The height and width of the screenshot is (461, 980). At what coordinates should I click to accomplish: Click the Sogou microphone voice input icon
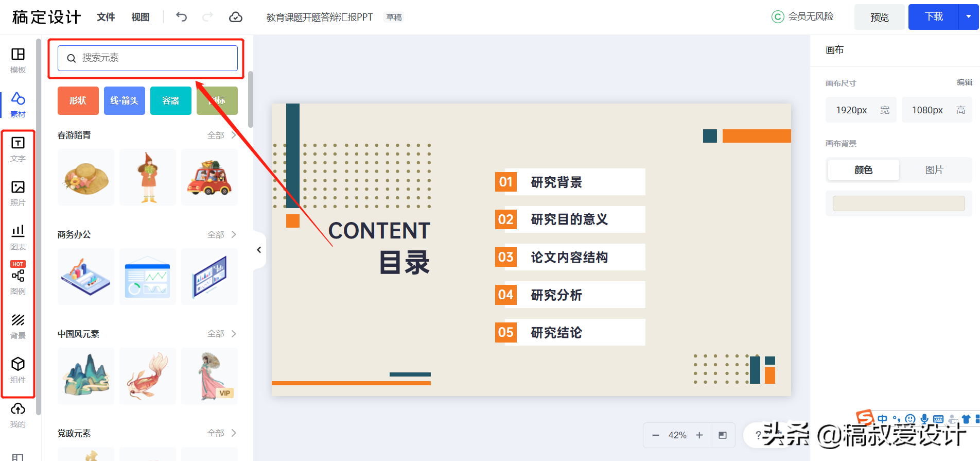click(924, 419)
